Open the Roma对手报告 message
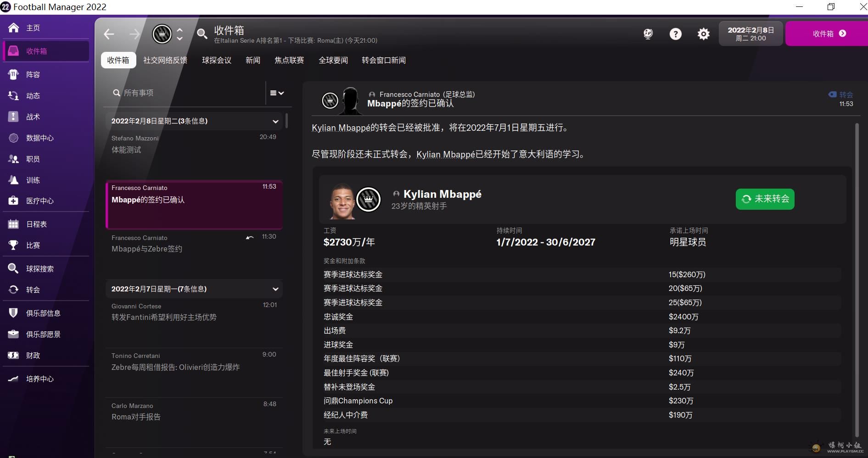 (194, 422)
